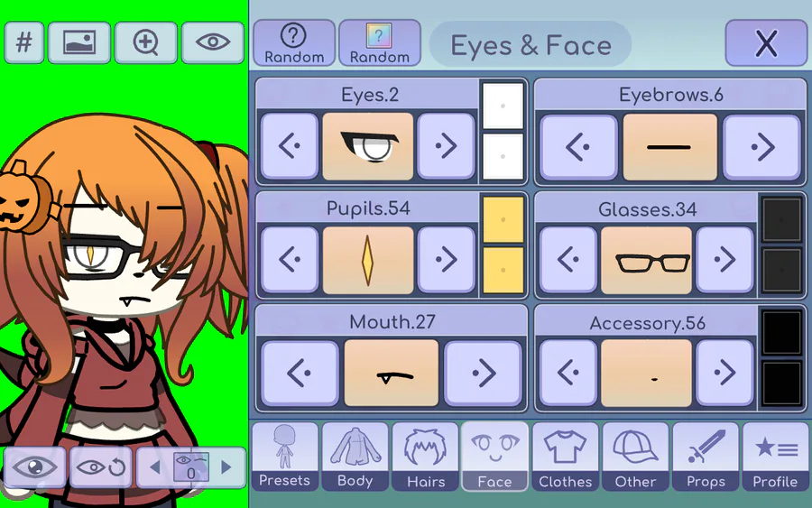Open the Profile tab
812x508 pixels.
[x=775, y=457]
